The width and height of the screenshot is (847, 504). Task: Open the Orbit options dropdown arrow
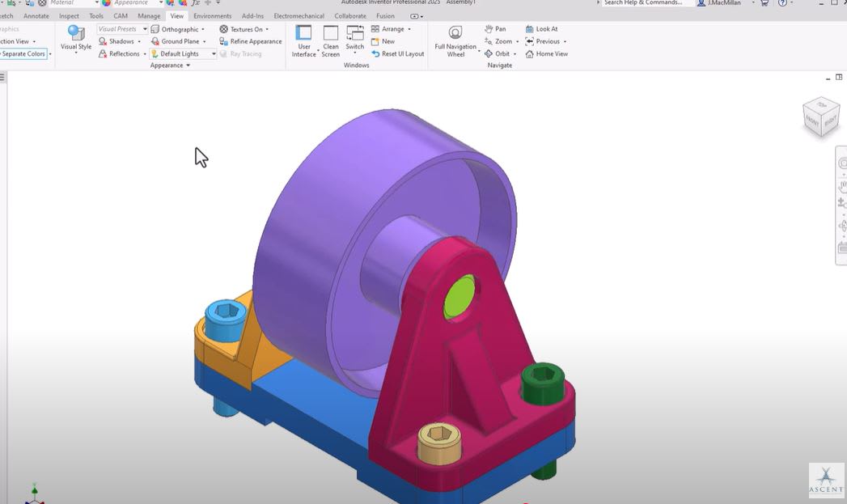click(x=515, y=54)
